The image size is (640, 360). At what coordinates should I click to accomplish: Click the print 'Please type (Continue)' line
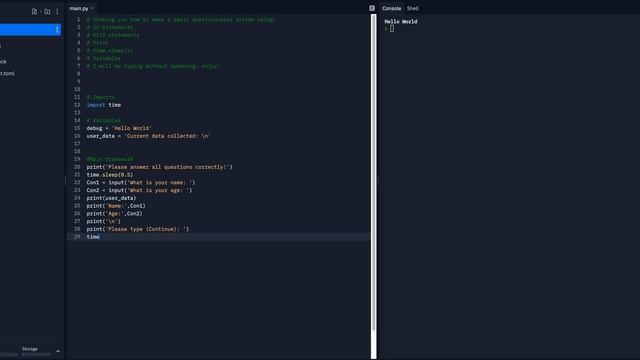pos(138,229)
